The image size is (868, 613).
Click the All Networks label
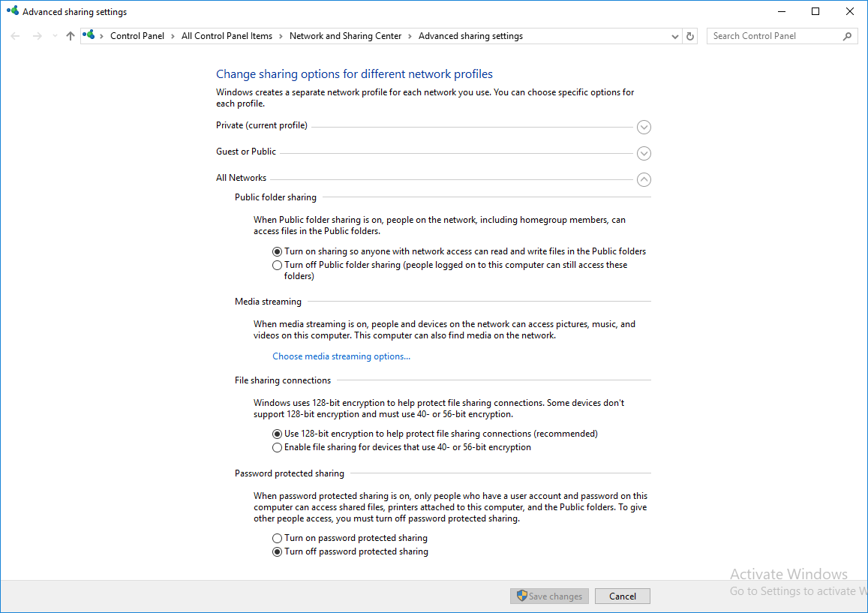pyautogui.click(x=241, y=178)
